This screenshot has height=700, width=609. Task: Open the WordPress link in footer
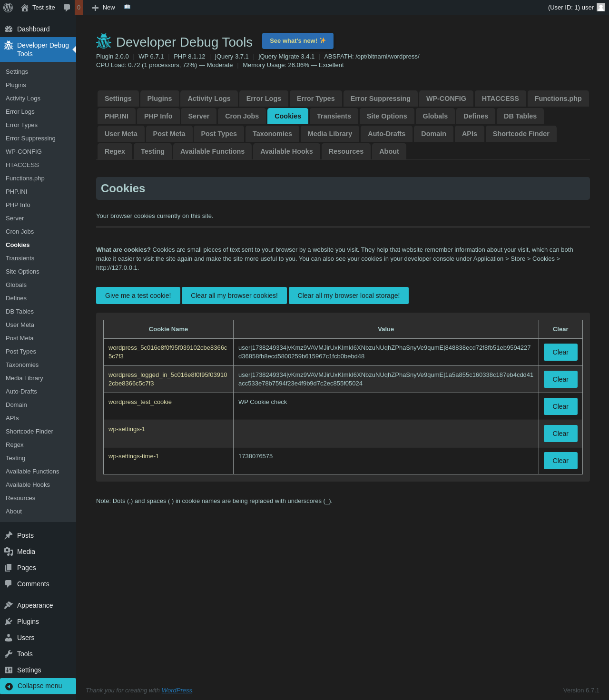(177, 690)
